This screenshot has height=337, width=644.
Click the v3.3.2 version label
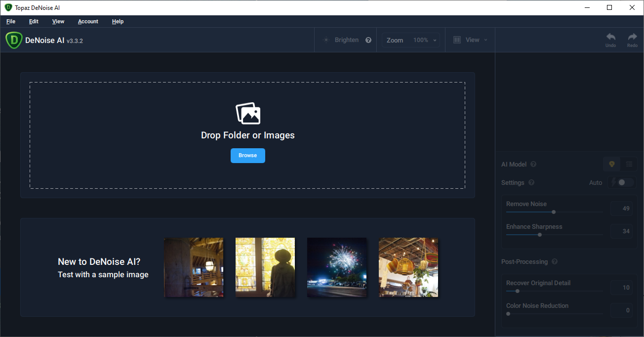click(x=75, y=41)
